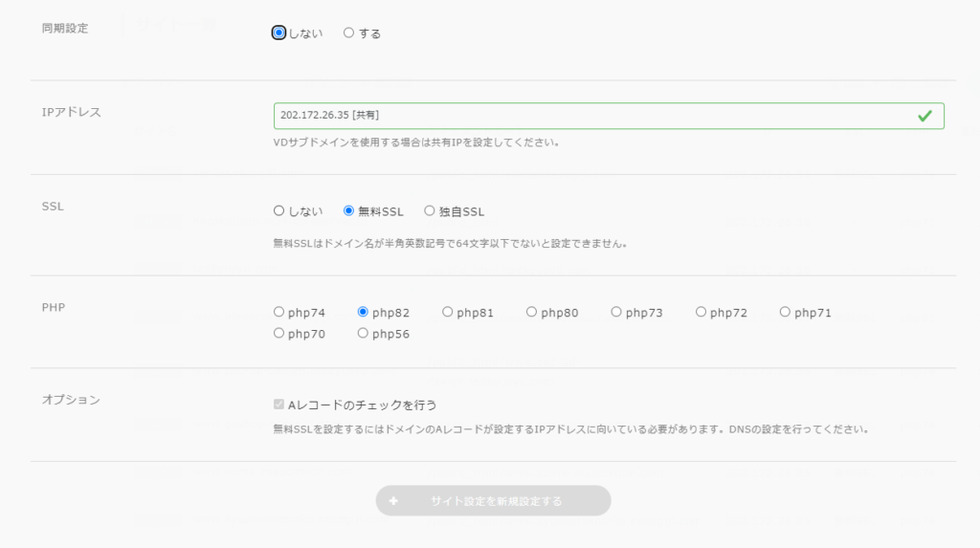Choose php72 version

point(701,312)
